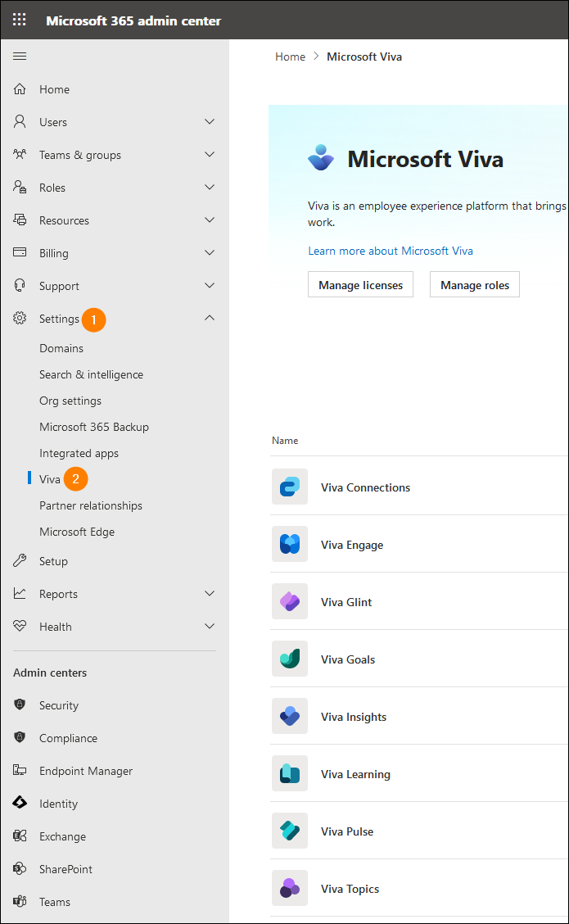The height and width of the screenshot is (924, 569).
Task: Select the Viva Engage icon
Action: [290, 544]
